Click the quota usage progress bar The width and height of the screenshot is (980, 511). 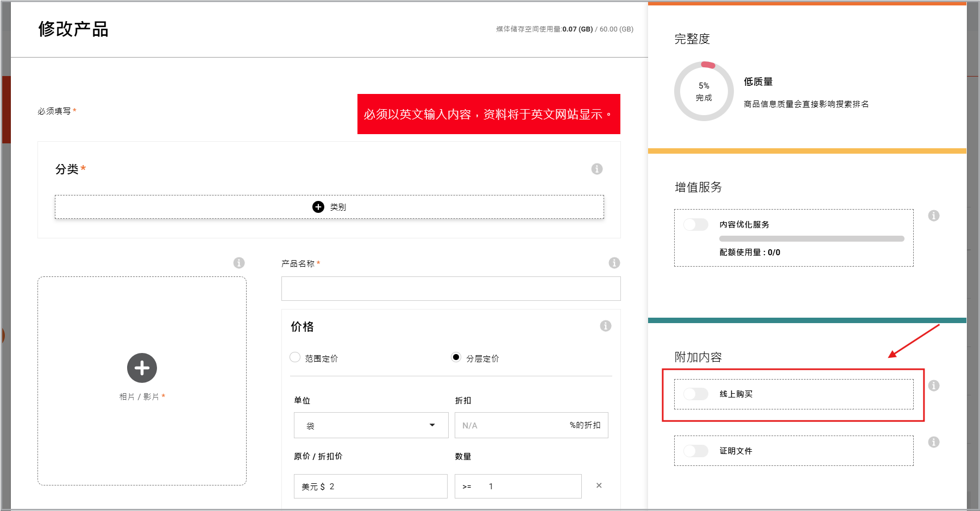click(812, 238)
